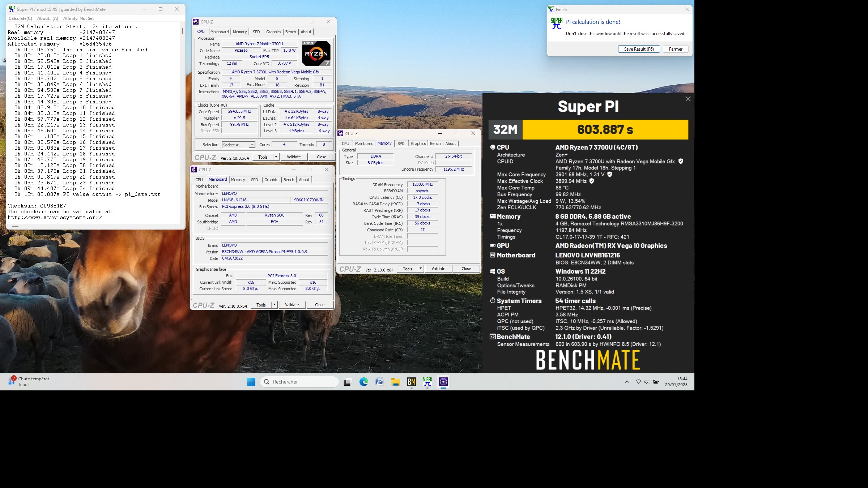Screen dimensions: 868x488
Task: Click '0h 10m 03.887s PI value output' line
Action: point(87,194)
